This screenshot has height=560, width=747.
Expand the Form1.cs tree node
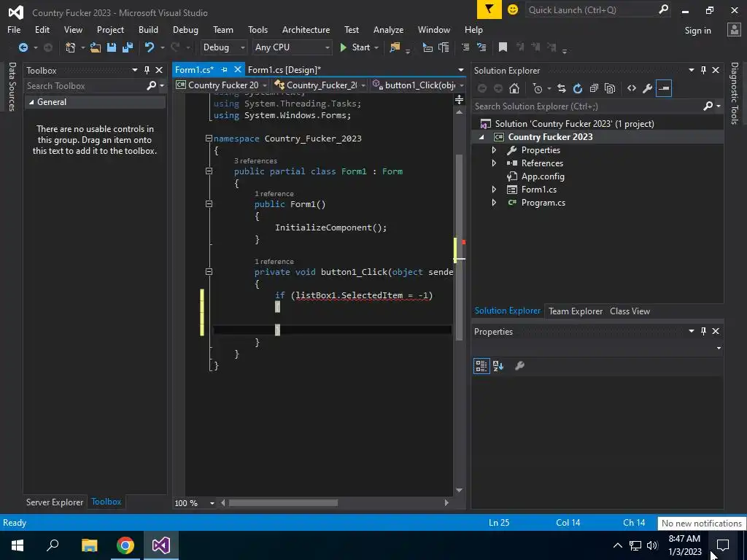coord(494,189)
